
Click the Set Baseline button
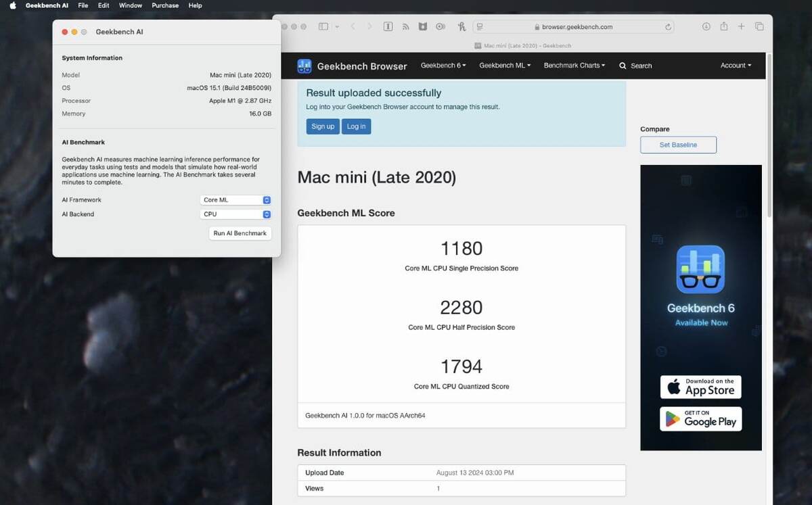coord(678,145)
